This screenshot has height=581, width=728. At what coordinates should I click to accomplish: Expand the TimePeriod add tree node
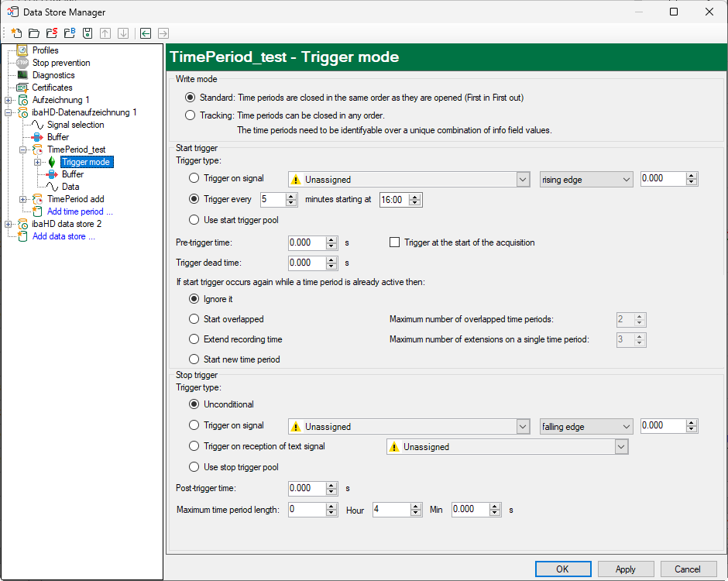[x=22, y=200]
